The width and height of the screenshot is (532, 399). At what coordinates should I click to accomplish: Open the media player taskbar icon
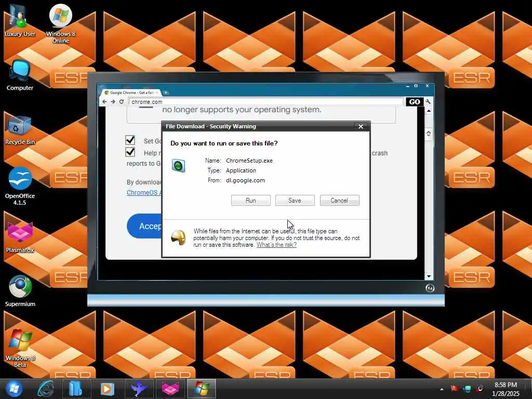click(x=107, y=389)
